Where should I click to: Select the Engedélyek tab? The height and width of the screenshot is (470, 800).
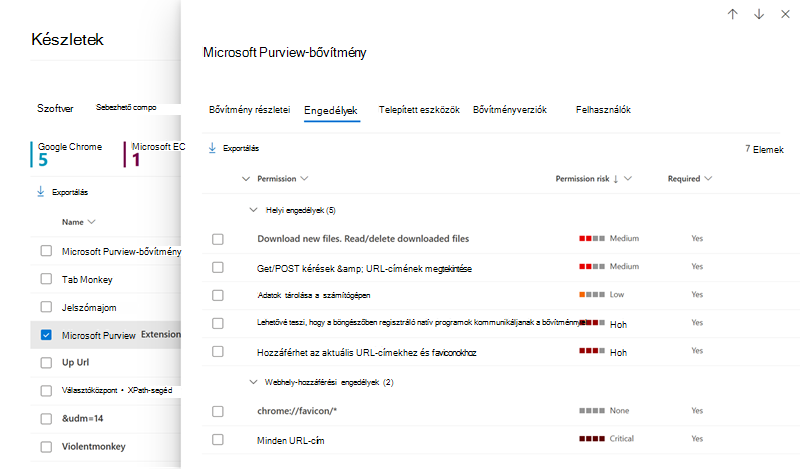tap(331, 110)
